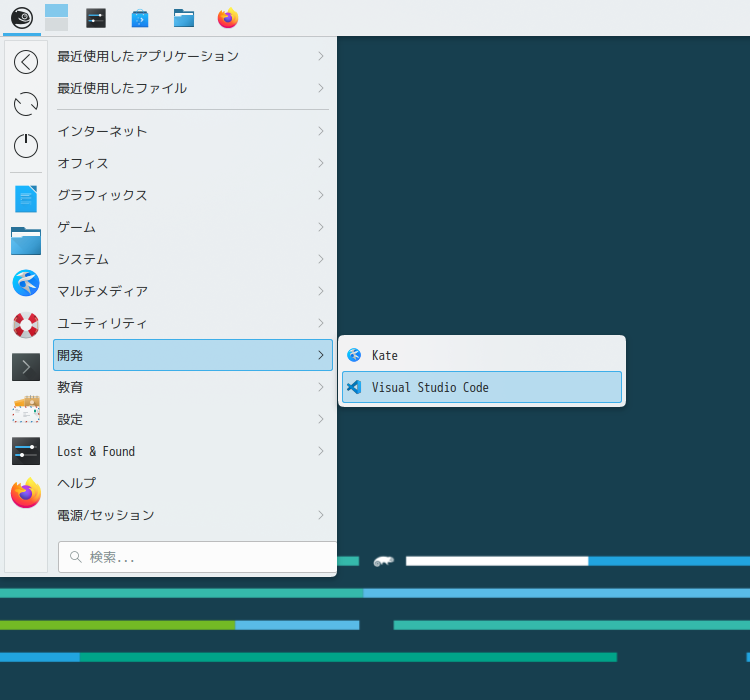This screenshot has height=700, width=750.
Task: Click the openSUSE application launcher icon
Action: click(x=22, y=19)
